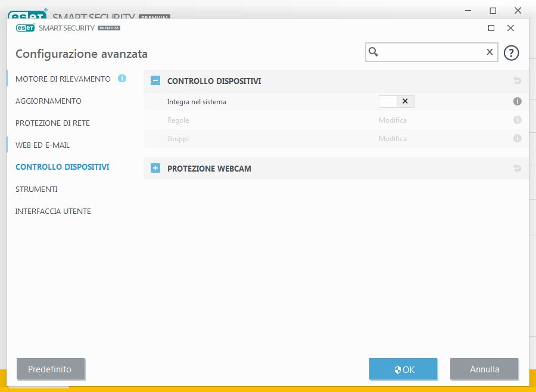Show info for Integra nel sistema
536x392 pixels.
pos(517,102)
